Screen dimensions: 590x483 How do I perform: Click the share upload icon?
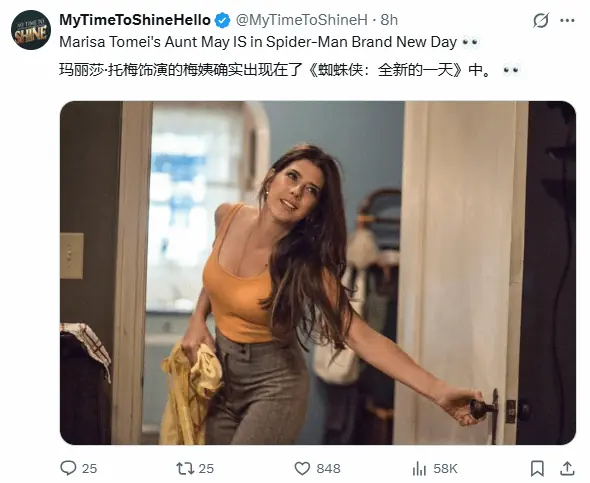[567, 468]
